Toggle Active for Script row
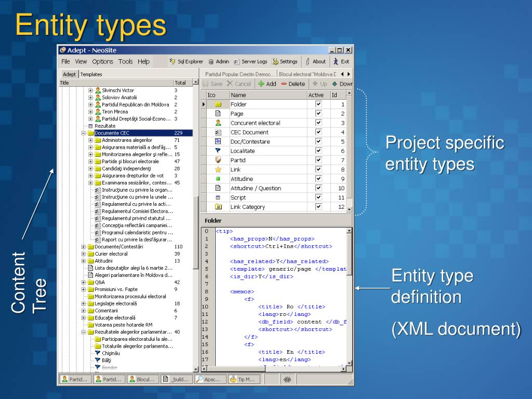Screen dimensions: 532x399 click(x=318, y=197)
